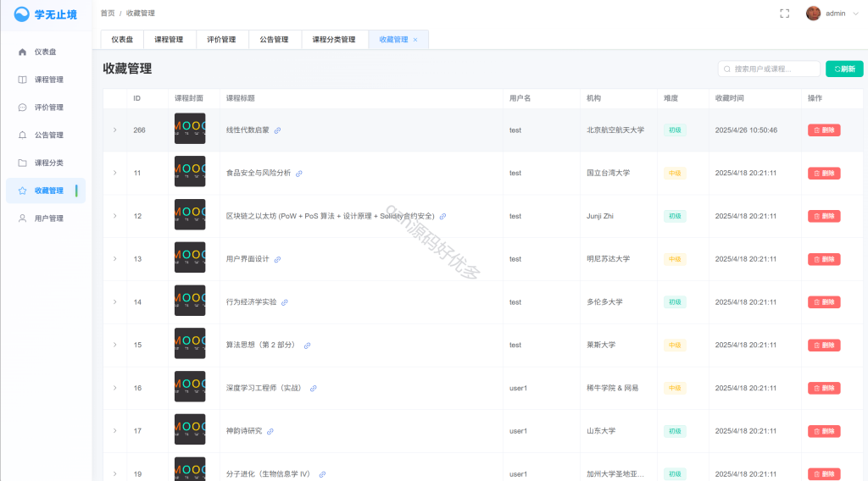Expand row with ID 14

pos(115,301)
